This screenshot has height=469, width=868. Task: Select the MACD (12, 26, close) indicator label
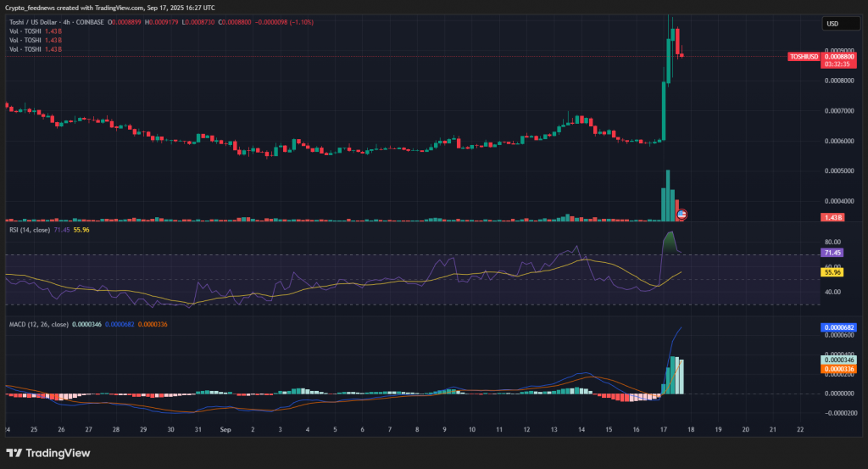coord(36,324)
